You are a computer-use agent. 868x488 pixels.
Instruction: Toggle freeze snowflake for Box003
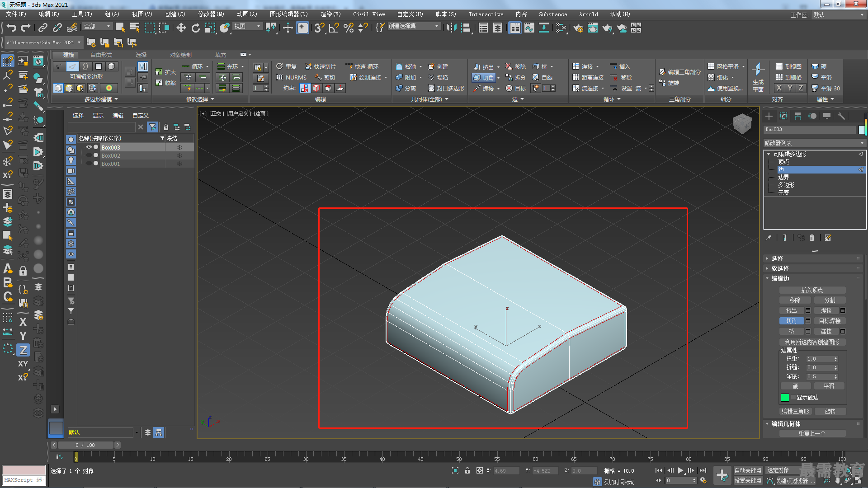click(x=179, y=147)
